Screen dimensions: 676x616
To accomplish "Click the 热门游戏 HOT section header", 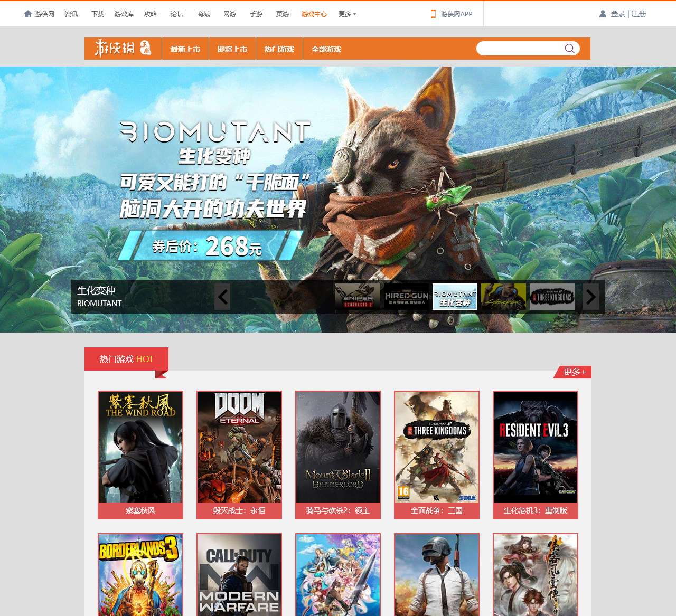I will (126, 359).
